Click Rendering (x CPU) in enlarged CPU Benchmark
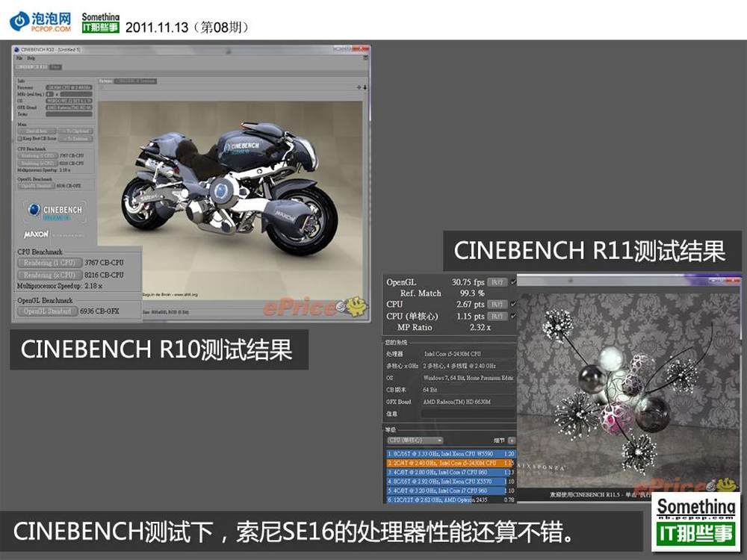The width and height of the screenshot is (747, 560). point(49,276)
